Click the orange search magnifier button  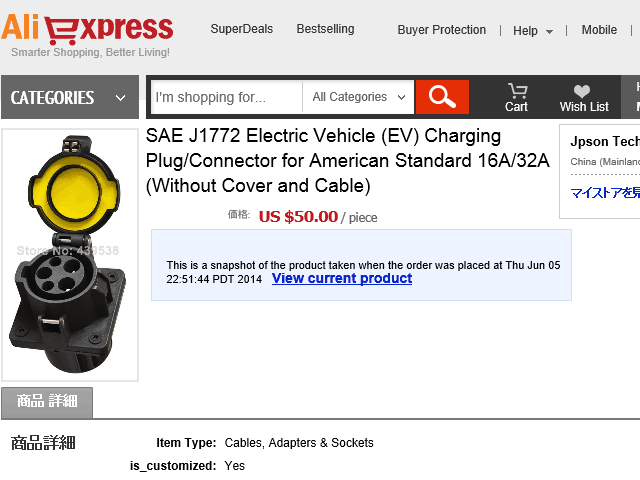[442, 97]
